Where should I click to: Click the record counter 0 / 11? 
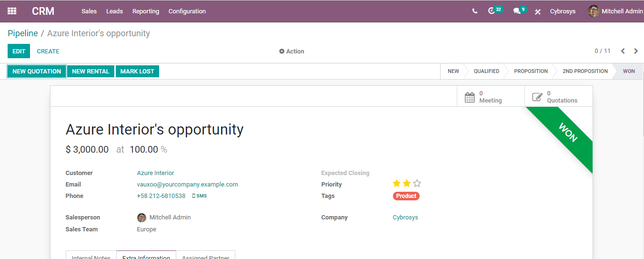603,51
